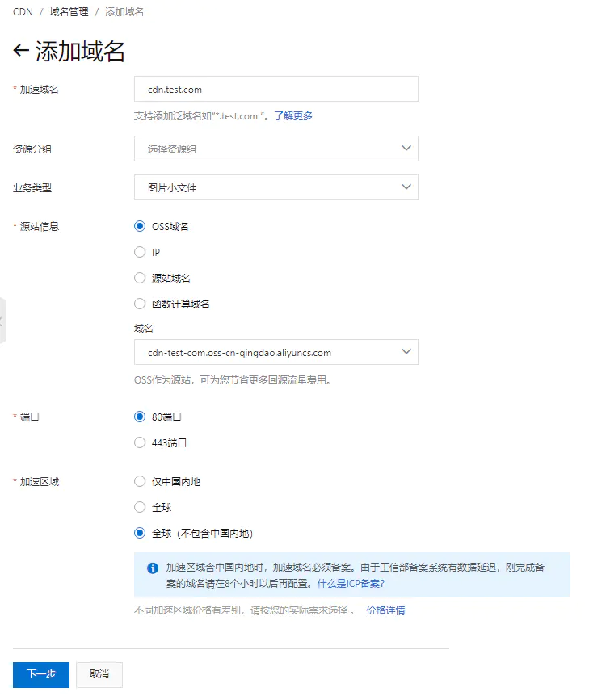Navigate to 域名管理 breadcrumb
589x700 pixels.
pos(69,12)
